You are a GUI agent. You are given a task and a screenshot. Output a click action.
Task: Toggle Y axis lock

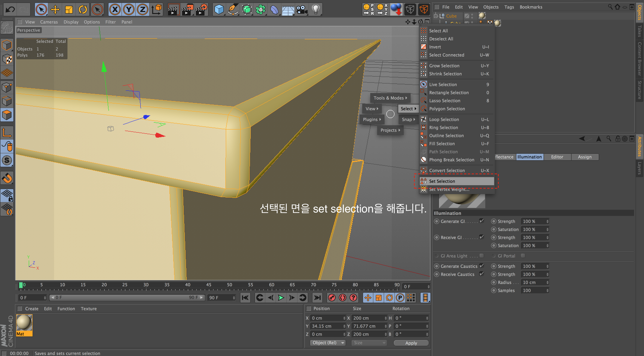(x=129, y=10)
